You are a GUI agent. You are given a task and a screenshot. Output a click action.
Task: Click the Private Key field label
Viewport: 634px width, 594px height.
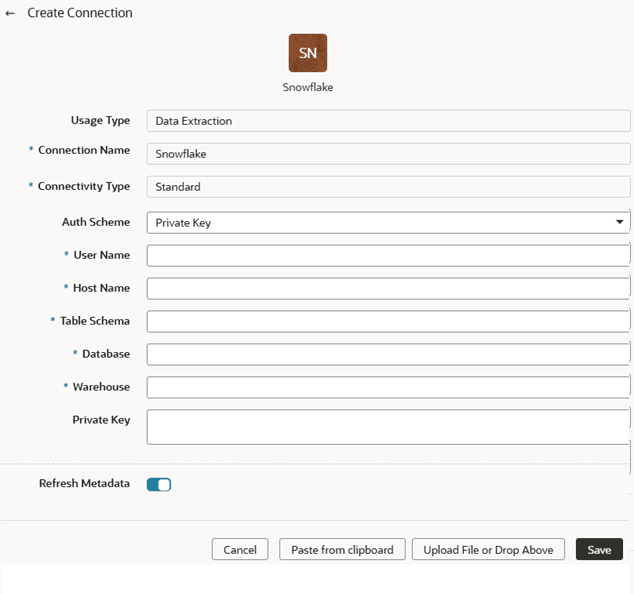101,420
